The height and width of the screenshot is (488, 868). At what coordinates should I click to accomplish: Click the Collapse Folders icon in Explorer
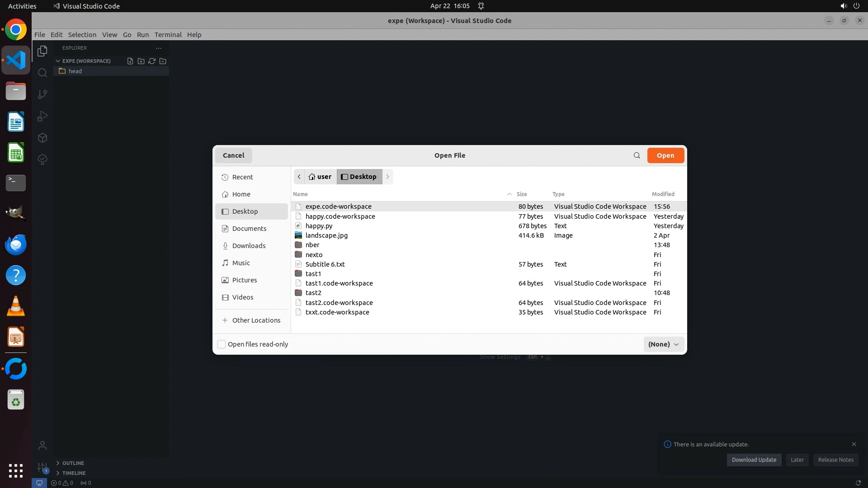(x=163, y=61)
